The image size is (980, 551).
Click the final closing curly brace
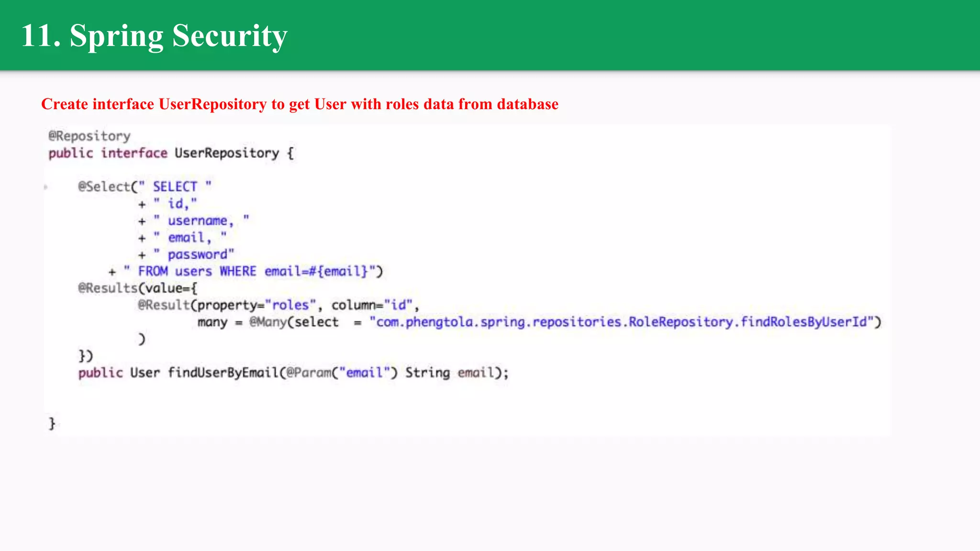[52, 424]
